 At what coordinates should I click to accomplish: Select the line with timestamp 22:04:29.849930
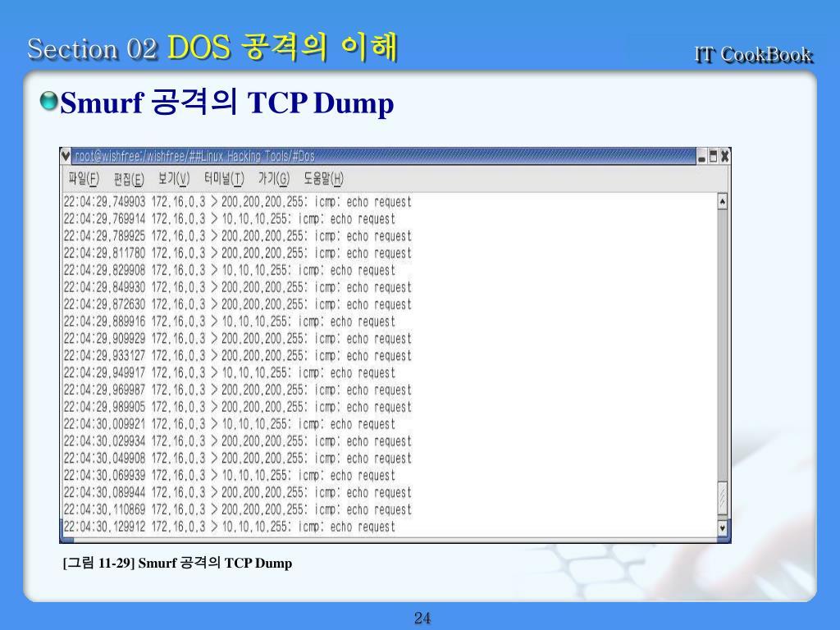[237, 288]
